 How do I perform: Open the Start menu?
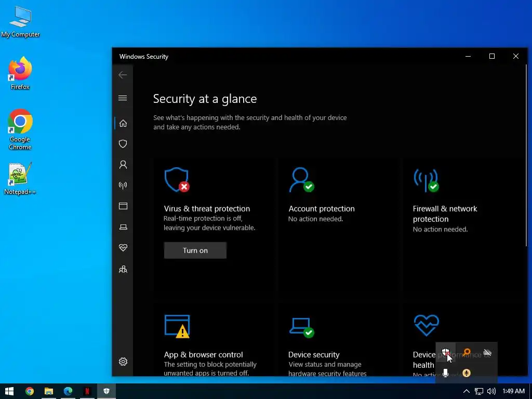9,392
